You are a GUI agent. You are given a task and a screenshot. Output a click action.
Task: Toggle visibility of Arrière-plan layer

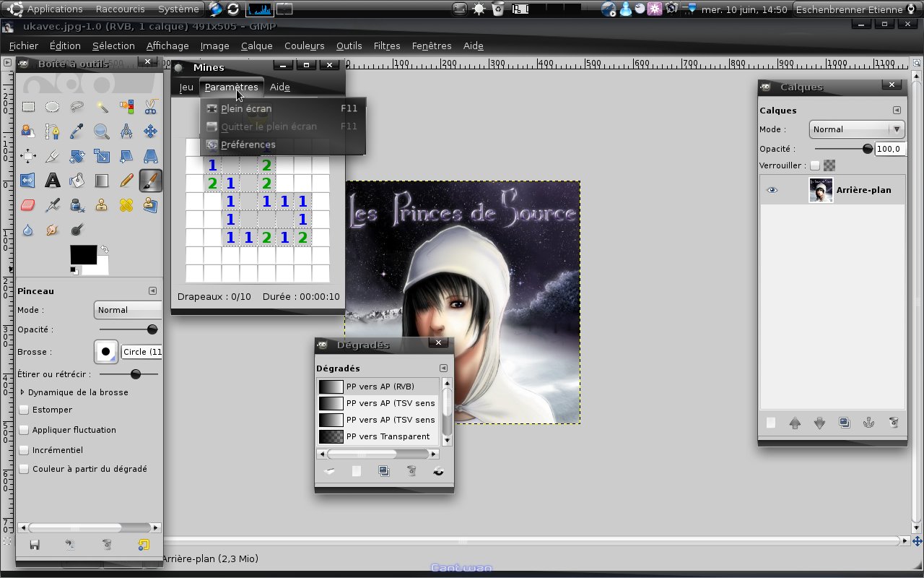(x=772, y=190)
